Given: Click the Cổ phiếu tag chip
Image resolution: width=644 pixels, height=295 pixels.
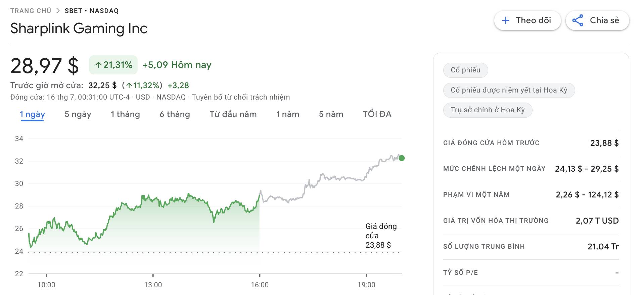Looking at the screenshot, I should click(465, 70).
